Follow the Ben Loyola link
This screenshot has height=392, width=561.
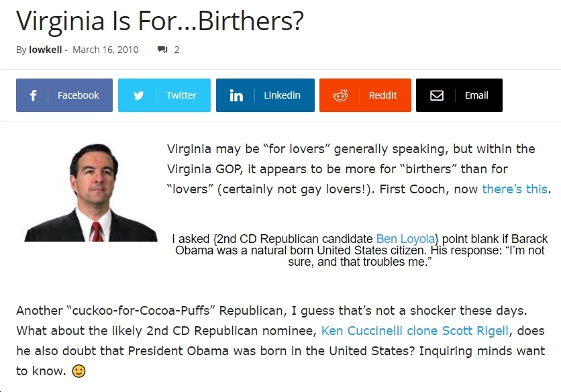tap(406, 238)
